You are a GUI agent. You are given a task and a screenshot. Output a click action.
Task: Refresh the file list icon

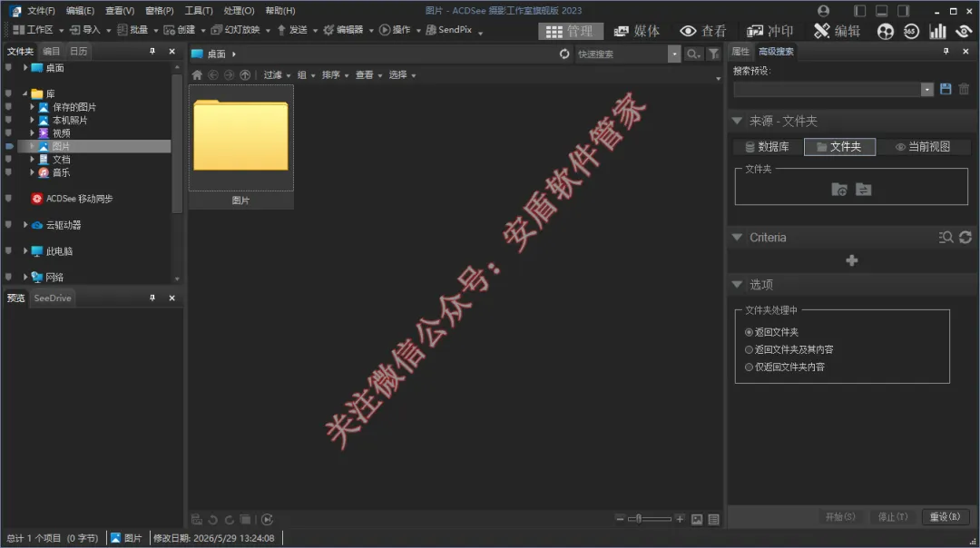click(564, 54)
